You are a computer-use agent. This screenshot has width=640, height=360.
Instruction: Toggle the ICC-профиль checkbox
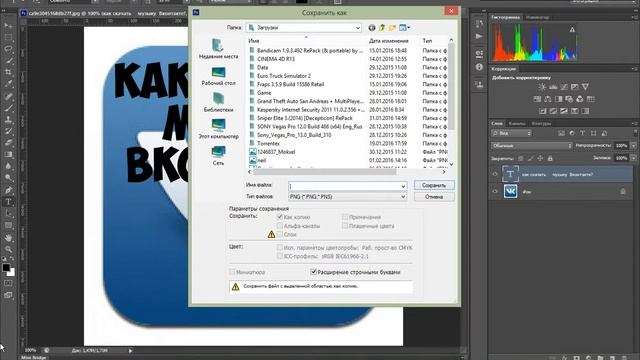click(x=280, y=256)
